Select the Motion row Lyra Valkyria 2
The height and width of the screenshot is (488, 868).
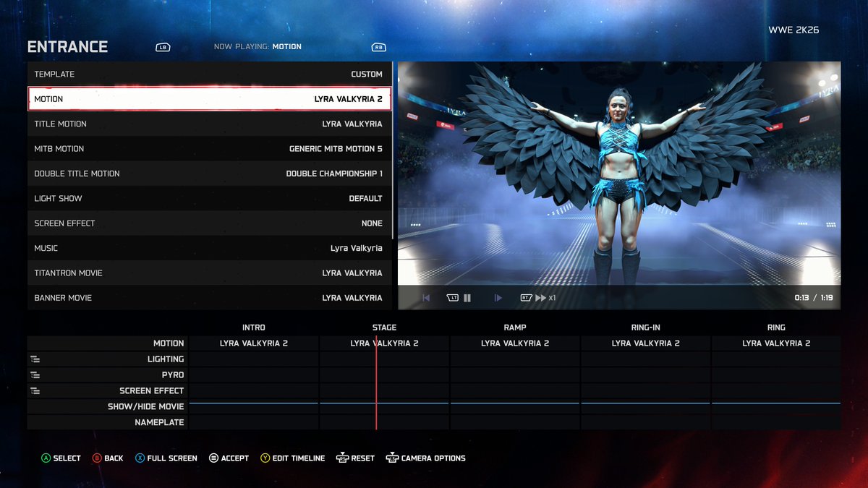[x=209, y=99]
